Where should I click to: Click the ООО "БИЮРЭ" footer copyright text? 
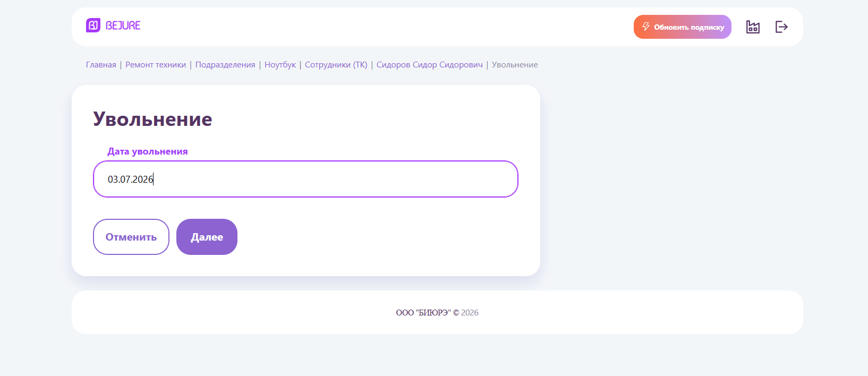pos(427,313)
